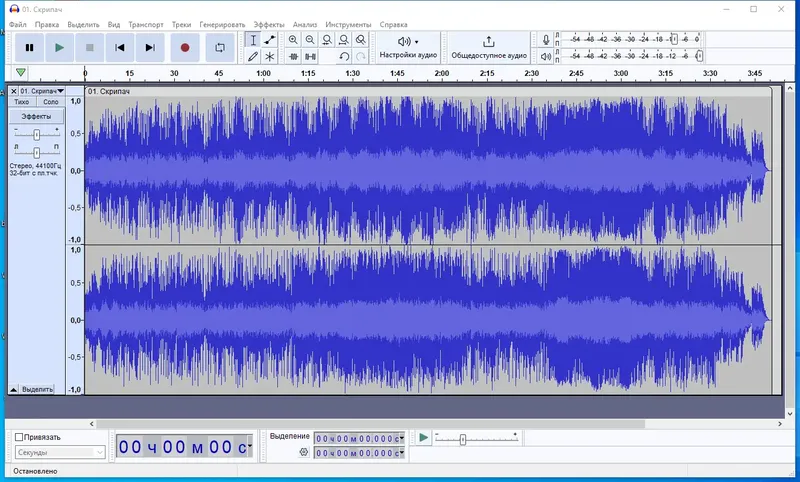Enable the Привязать snap checkbox
This screenshot has width=800, height=482.
pyautogui.click(x=19, y=437)
